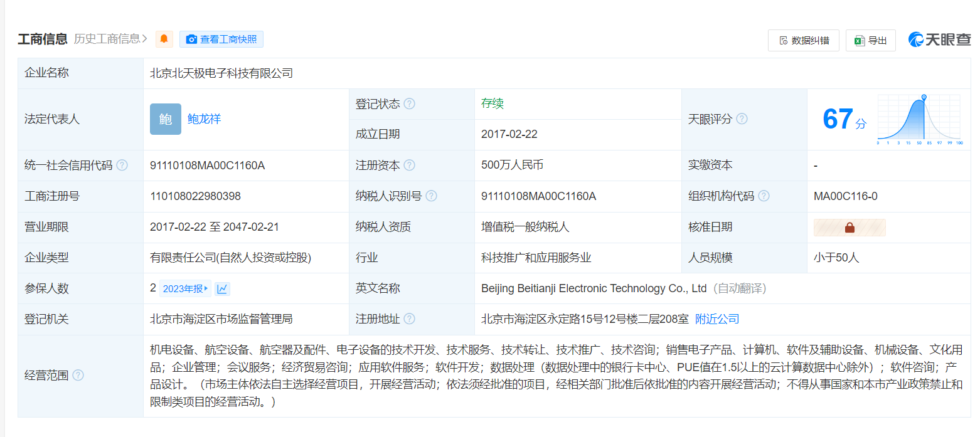
Task: Select taxpayer ID in 纳税人识别号 row
Action: click(x=538, y=196)
